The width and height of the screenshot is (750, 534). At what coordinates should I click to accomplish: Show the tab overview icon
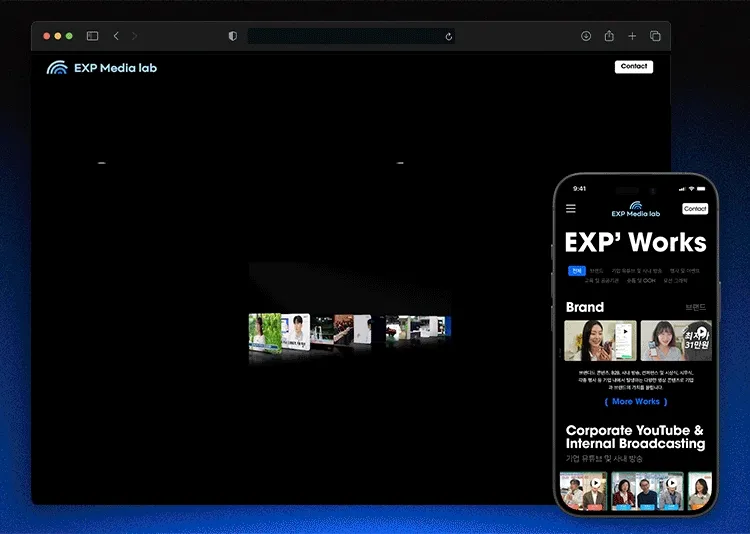655,36
